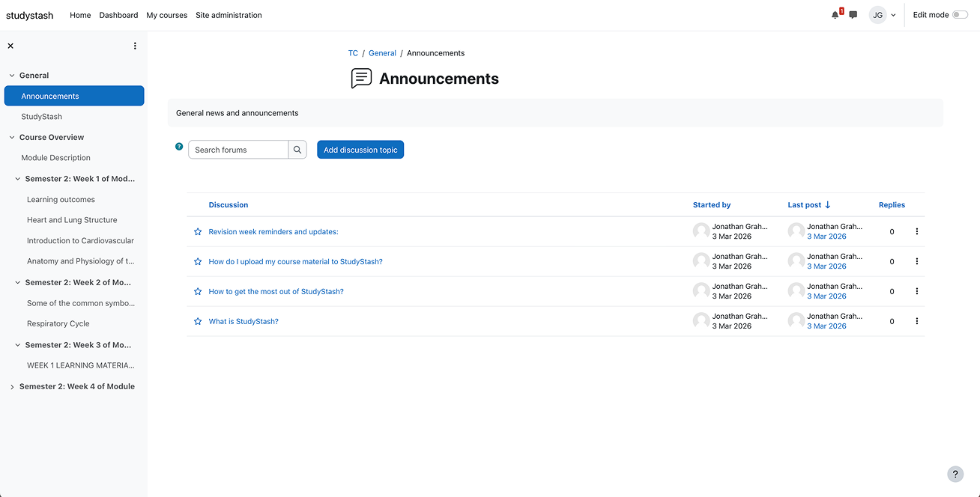Select StudyStash in course index

coord(42,117)
